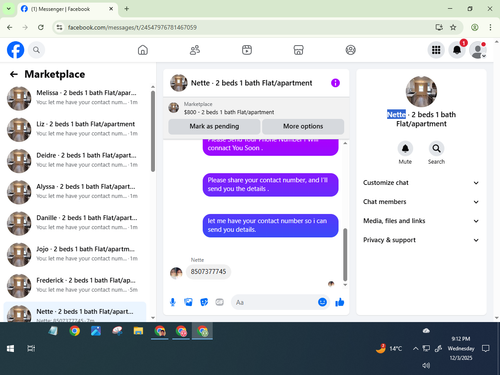Screen dimensions: 500x375
Task: View site information icon in address bar
Action: coord(59,27)
